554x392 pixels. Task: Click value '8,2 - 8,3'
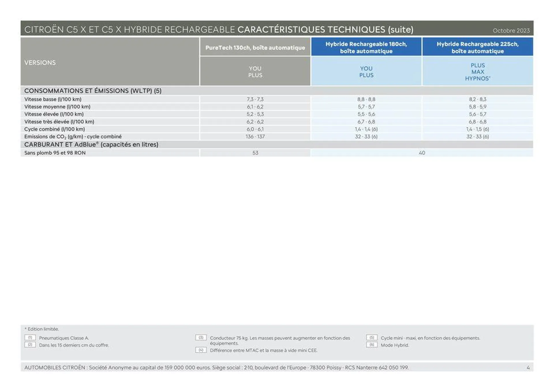[478, 99]
